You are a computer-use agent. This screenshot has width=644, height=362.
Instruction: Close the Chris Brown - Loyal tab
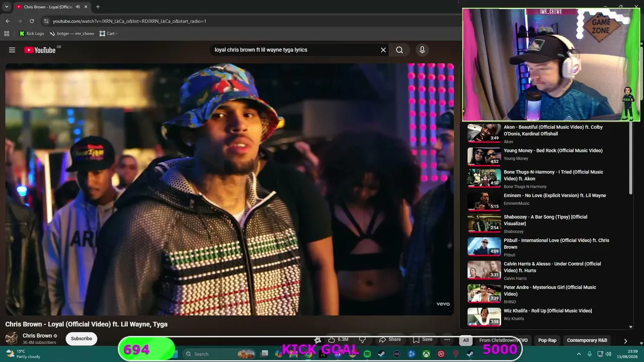(86, 7)
